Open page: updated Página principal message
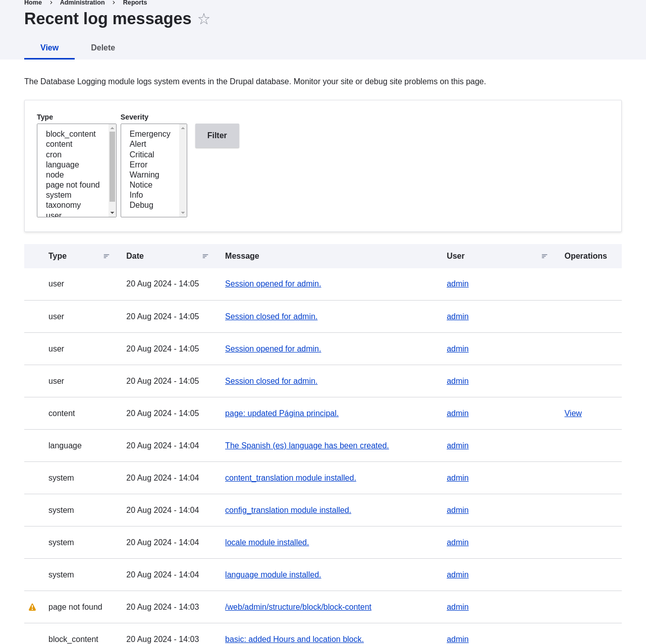646x644 pixels. pos(282,414)
